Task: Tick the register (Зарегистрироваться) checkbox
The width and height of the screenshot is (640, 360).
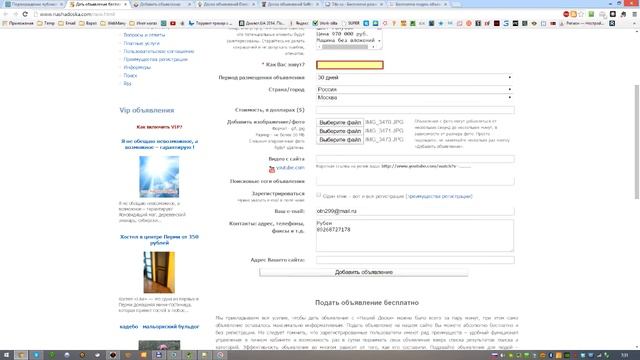Action: (318, 196)
